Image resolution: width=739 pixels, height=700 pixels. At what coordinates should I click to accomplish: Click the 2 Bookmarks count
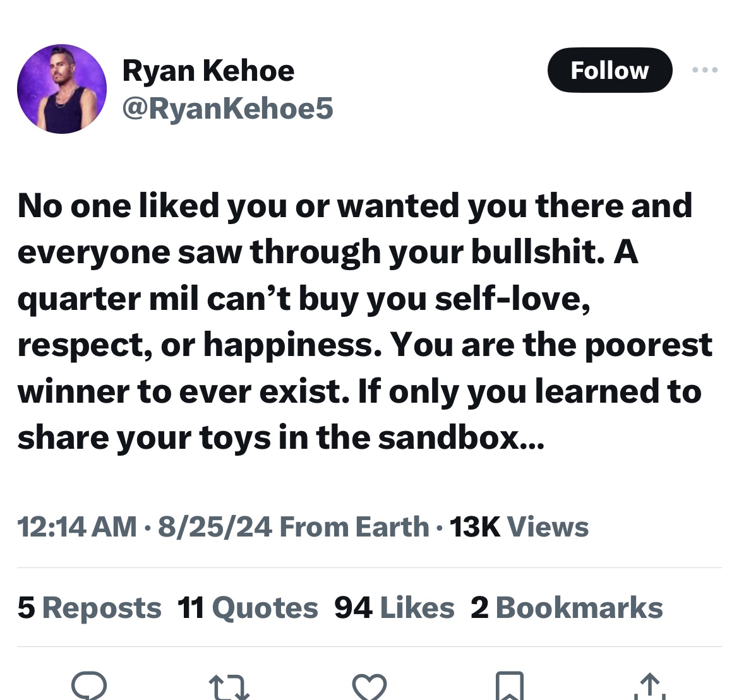pyautogui.click(x=567, y=608)
